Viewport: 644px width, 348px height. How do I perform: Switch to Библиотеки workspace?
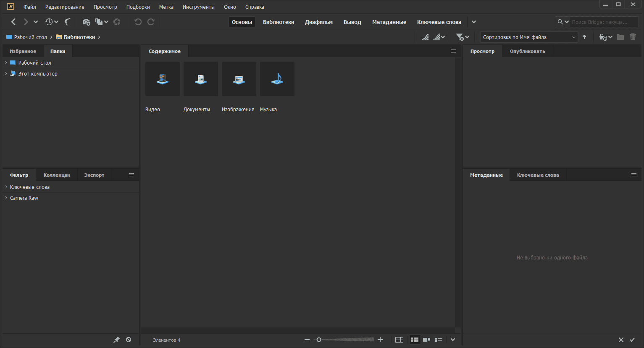pos(279,22)
